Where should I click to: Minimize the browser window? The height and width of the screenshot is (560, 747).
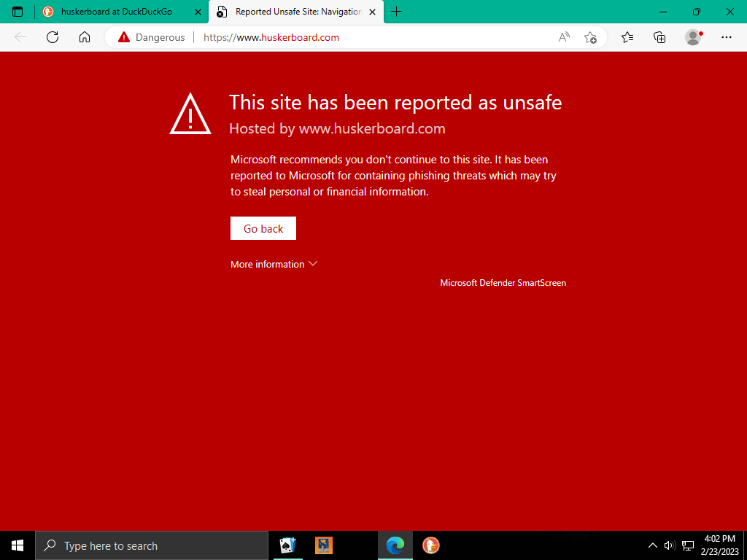663,12
